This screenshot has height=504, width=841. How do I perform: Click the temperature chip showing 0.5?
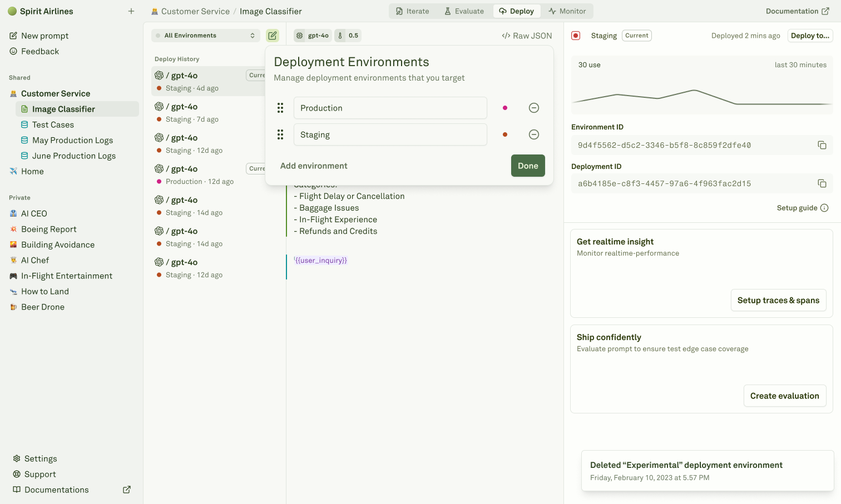pos(347,35)
